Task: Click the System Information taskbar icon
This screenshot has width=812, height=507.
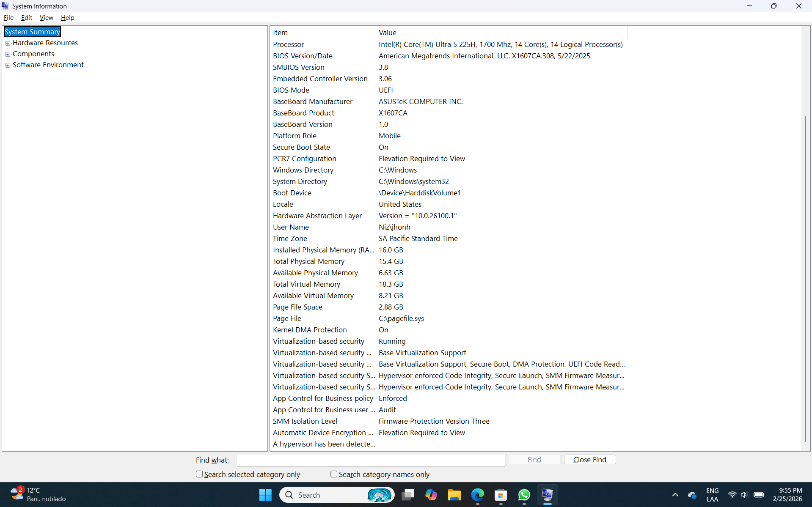Action: (x=548, y=495)
